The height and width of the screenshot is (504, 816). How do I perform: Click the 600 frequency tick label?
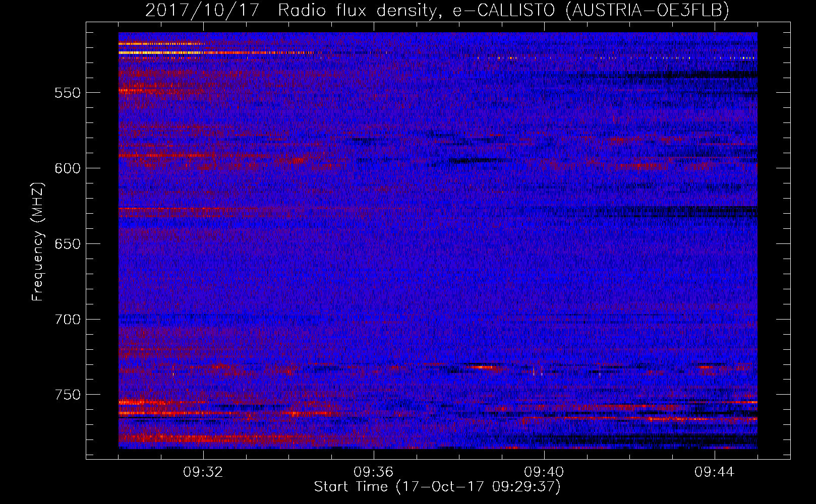[68, 168]
